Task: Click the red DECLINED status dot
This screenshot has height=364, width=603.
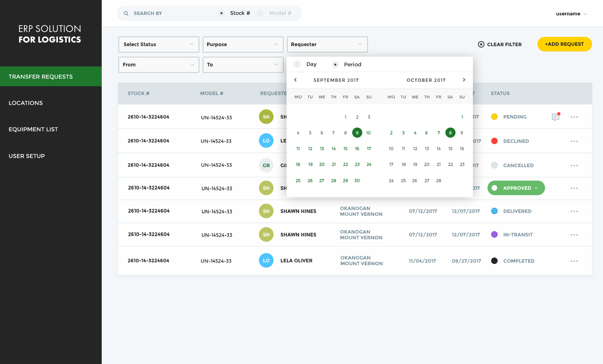Action: pos(494,141)
